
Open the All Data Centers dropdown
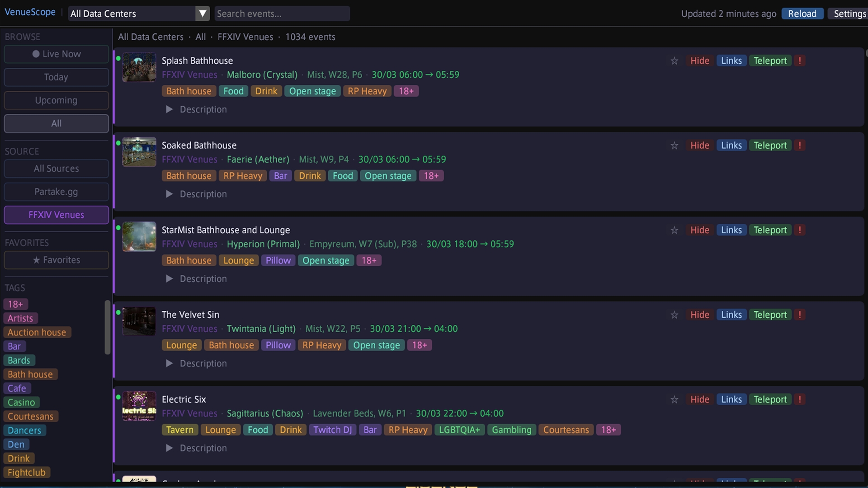(x=139, y=14)
